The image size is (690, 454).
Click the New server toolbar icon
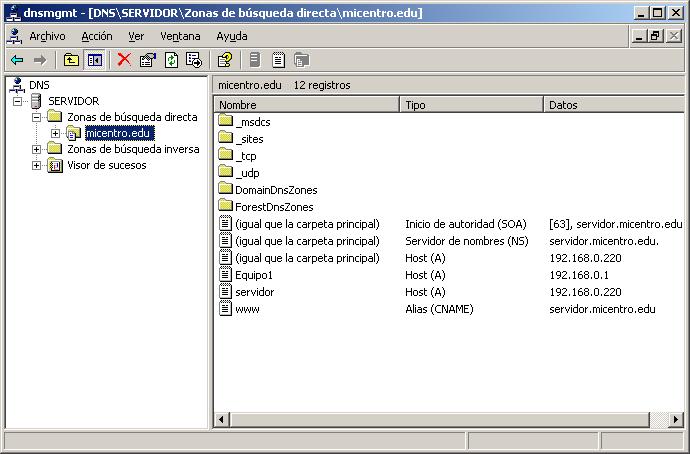(x=255, y=60)
